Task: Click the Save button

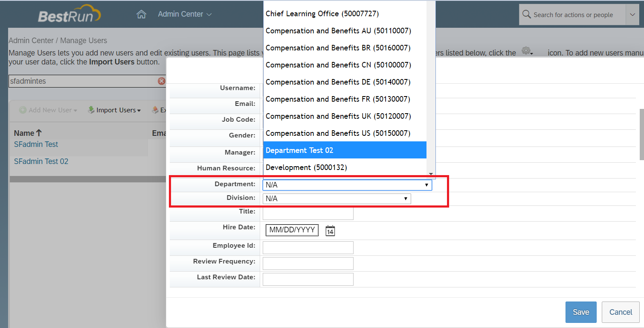Action: click(x=581, y=312)
